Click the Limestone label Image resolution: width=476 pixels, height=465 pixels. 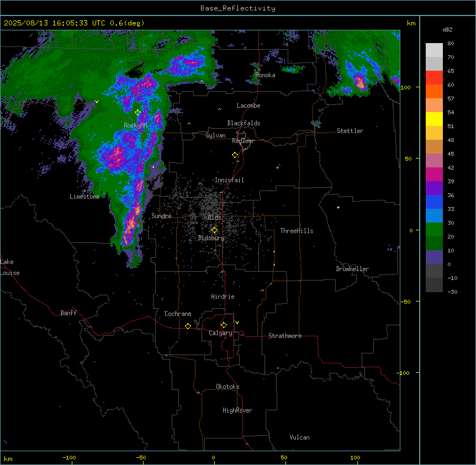(x=84, y=197)
